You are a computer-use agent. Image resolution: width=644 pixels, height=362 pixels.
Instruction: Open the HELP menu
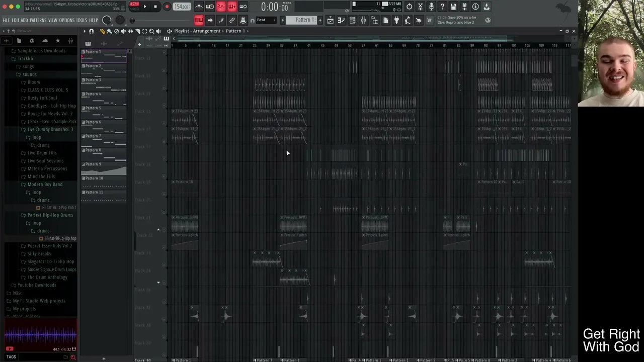[x=94, y=20]
